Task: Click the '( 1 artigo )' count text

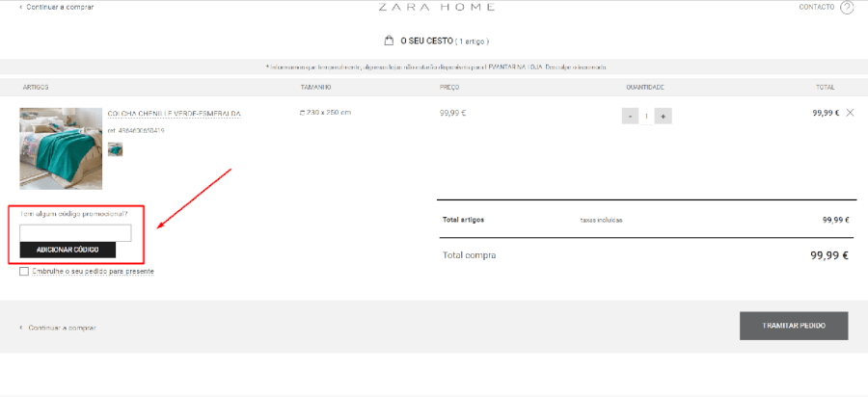Action: click(473, 41)
